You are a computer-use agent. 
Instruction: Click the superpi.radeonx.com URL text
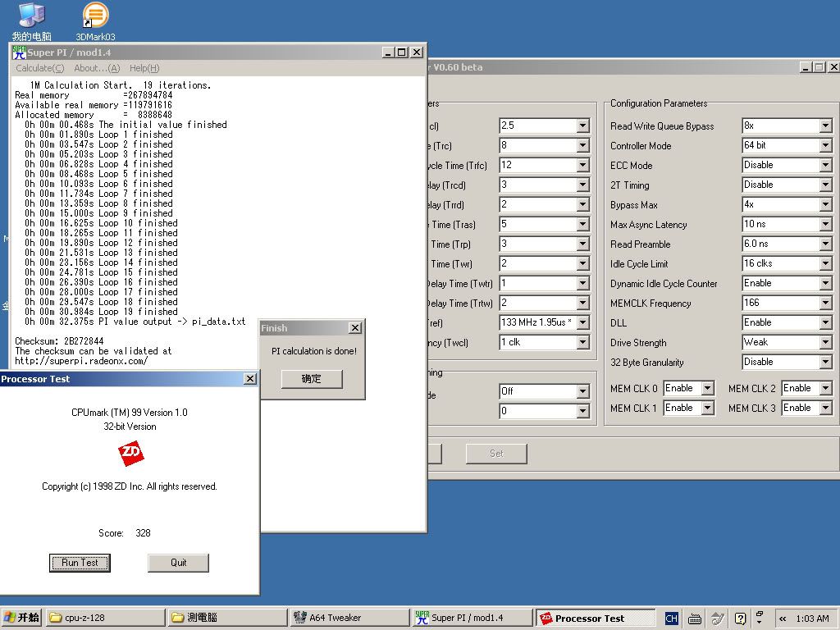tap(81, 361)
